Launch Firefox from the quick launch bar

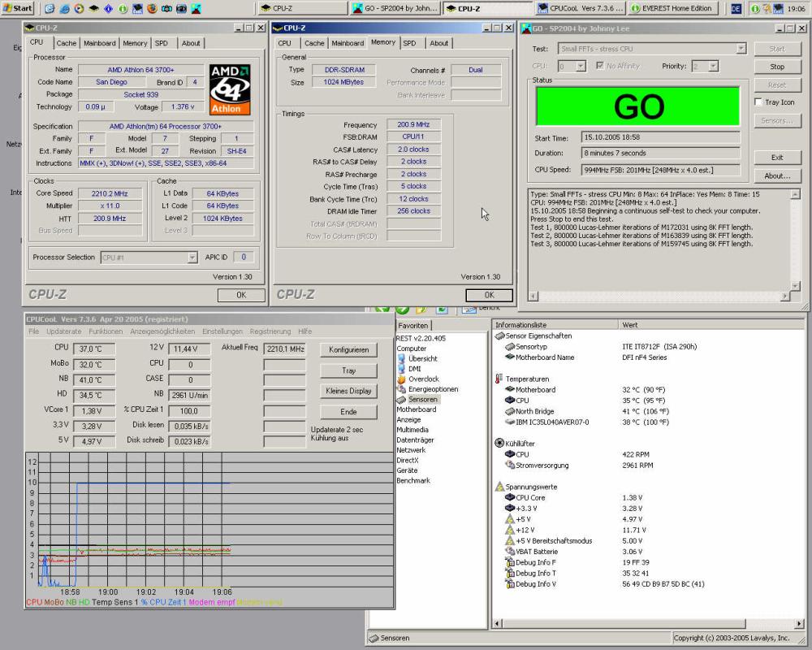[153, 8]
